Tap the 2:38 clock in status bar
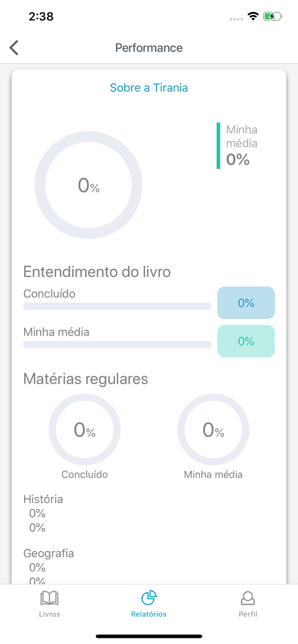The height and width of the screenshot is (644, 298). point(41,16)
